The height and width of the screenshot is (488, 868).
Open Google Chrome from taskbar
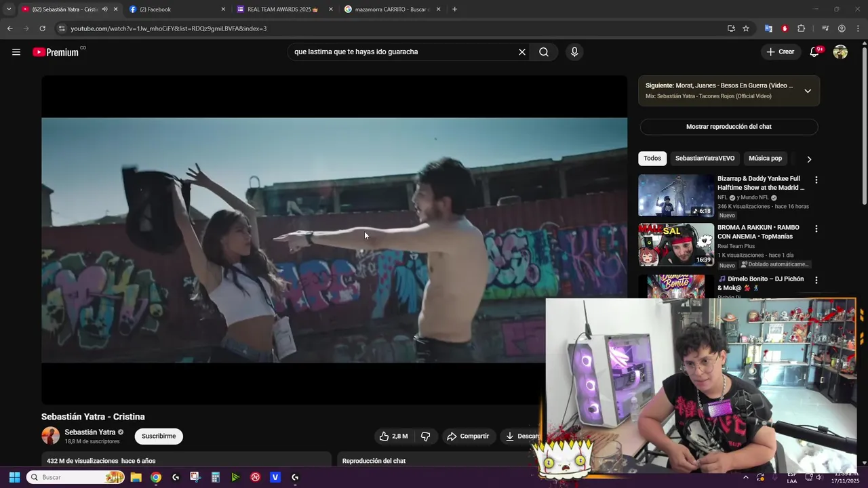point(156,477)
